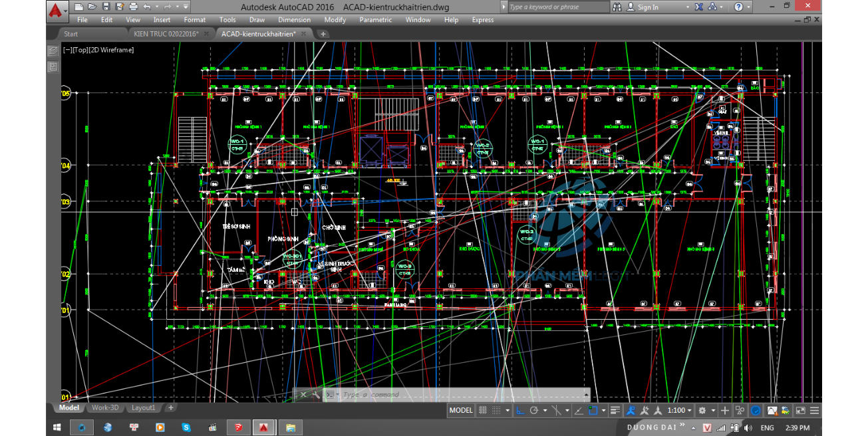Screen dimensions: 868x436
Task: Click the Customization hamburger icon in status bar
Action: coord(815,411)
